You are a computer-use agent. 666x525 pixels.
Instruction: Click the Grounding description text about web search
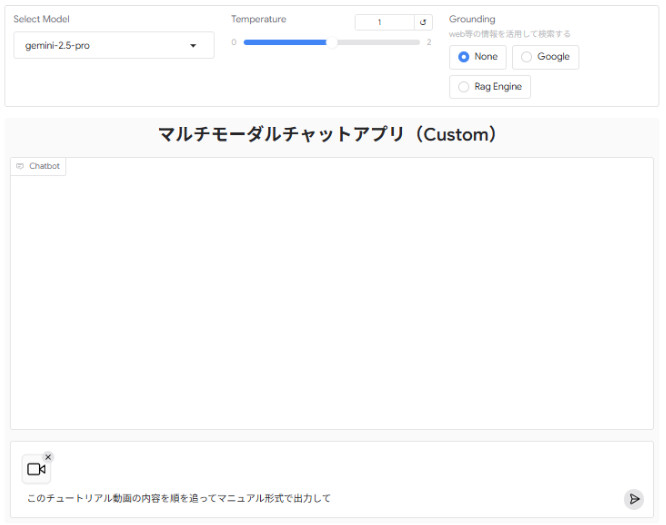pos(510,33)
